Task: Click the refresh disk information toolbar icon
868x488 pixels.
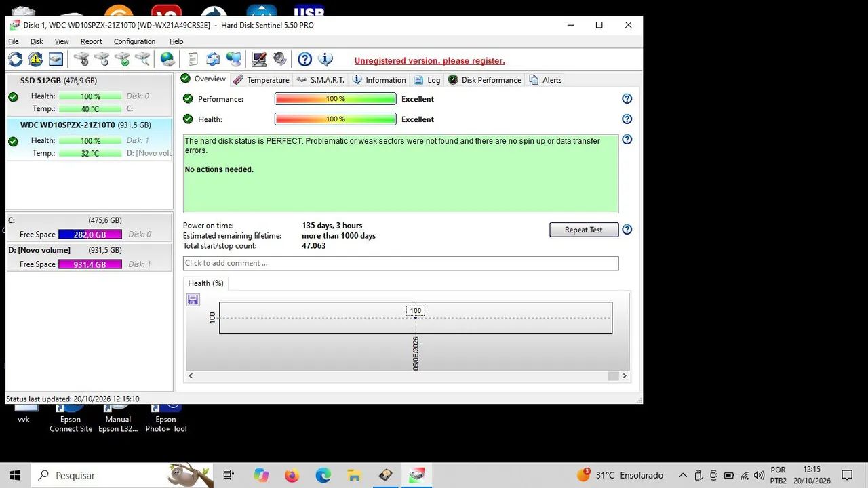Action: coord(15,60)
